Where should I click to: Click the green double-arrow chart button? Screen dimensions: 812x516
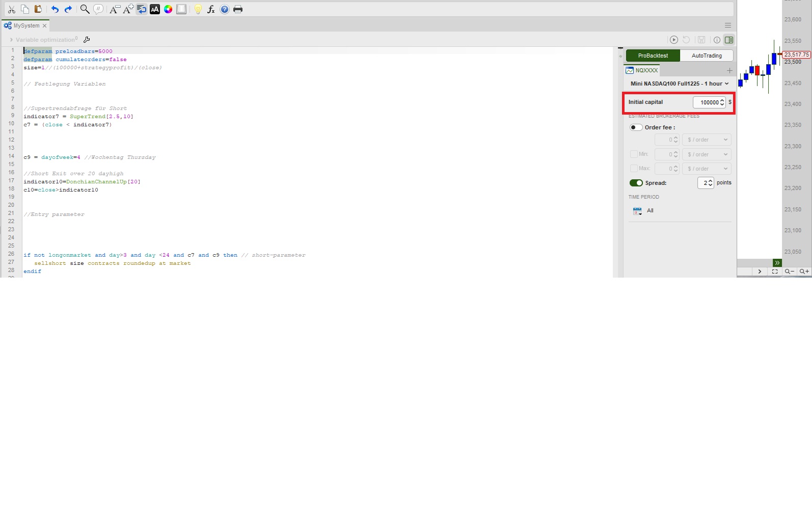777,263
